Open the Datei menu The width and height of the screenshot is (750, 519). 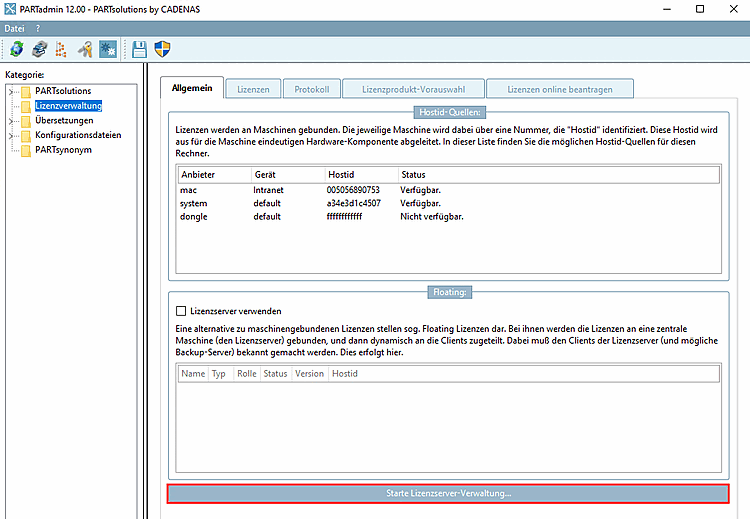14,28
